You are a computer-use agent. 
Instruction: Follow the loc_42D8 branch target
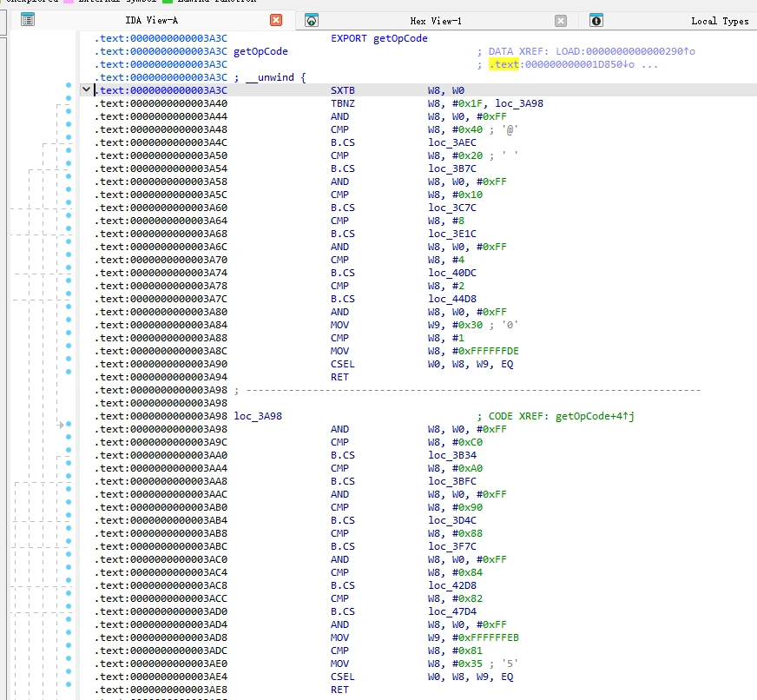(452, 585)
